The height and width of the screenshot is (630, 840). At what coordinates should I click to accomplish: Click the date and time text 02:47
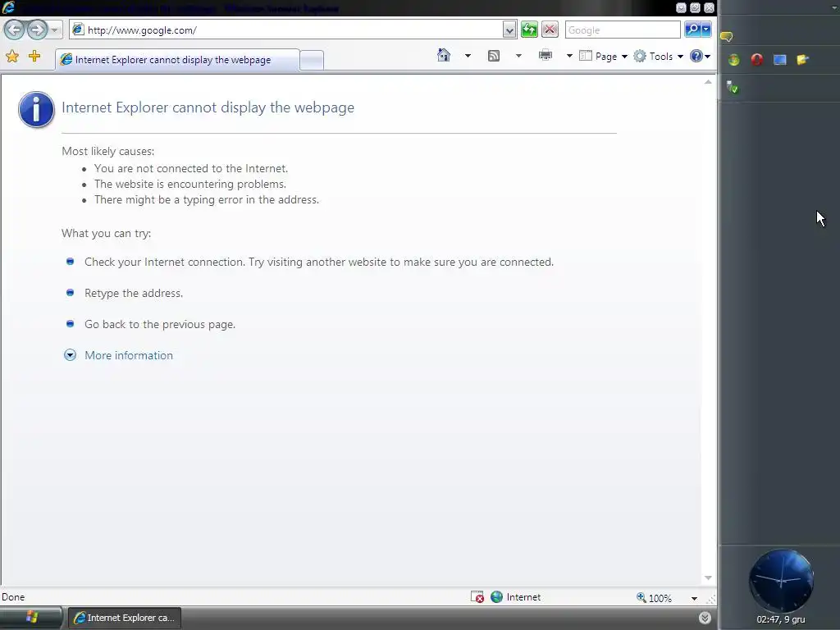point(781,620)
